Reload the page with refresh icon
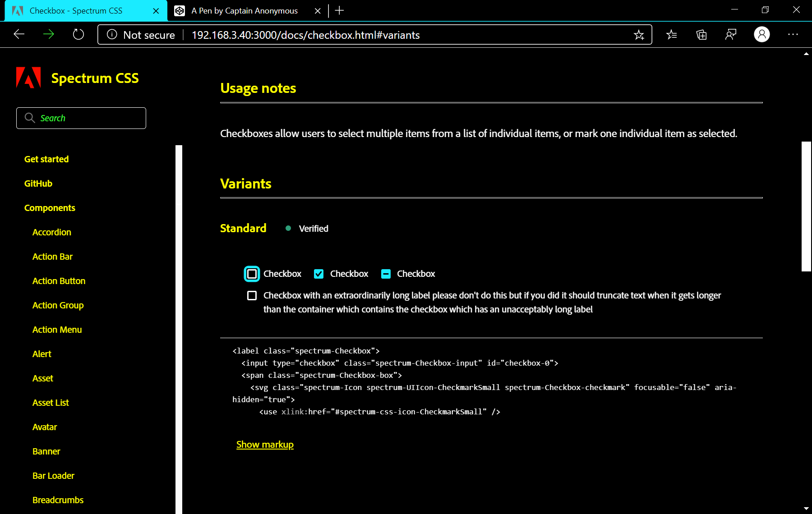Viewport: 812px width, 514px height. 78,34
